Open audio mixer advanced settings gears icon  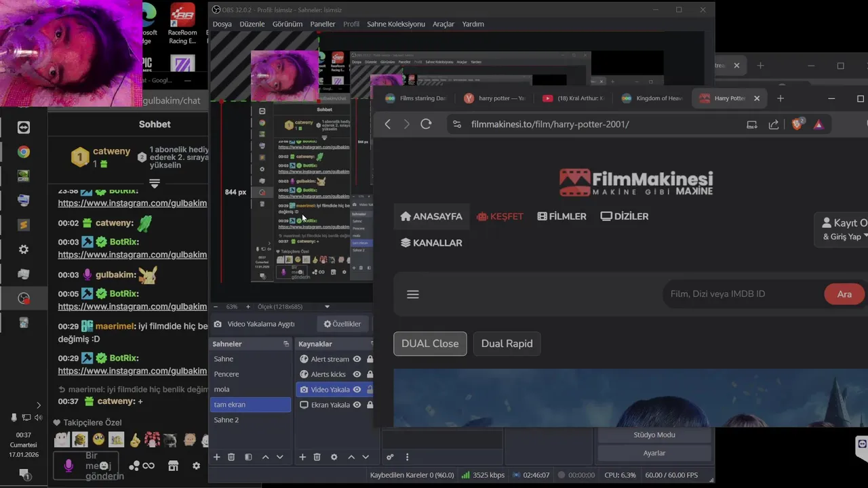tap(390, 457)
